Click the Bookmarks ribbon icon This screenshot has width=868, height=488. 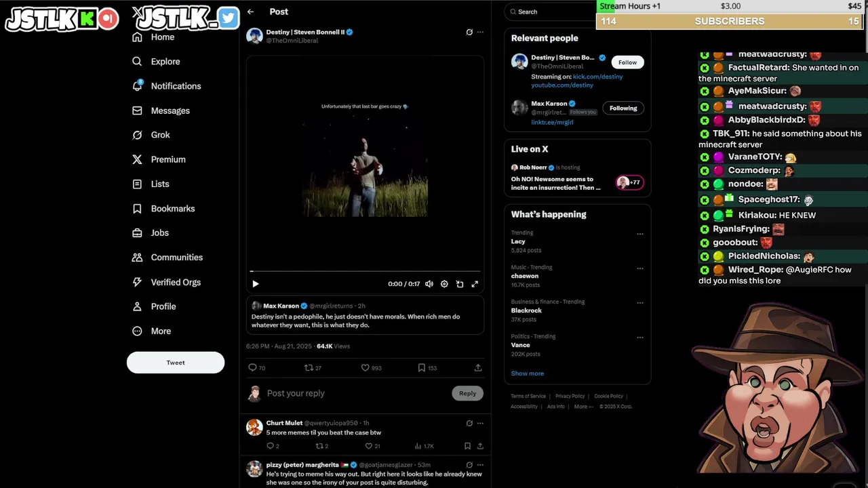137,209
